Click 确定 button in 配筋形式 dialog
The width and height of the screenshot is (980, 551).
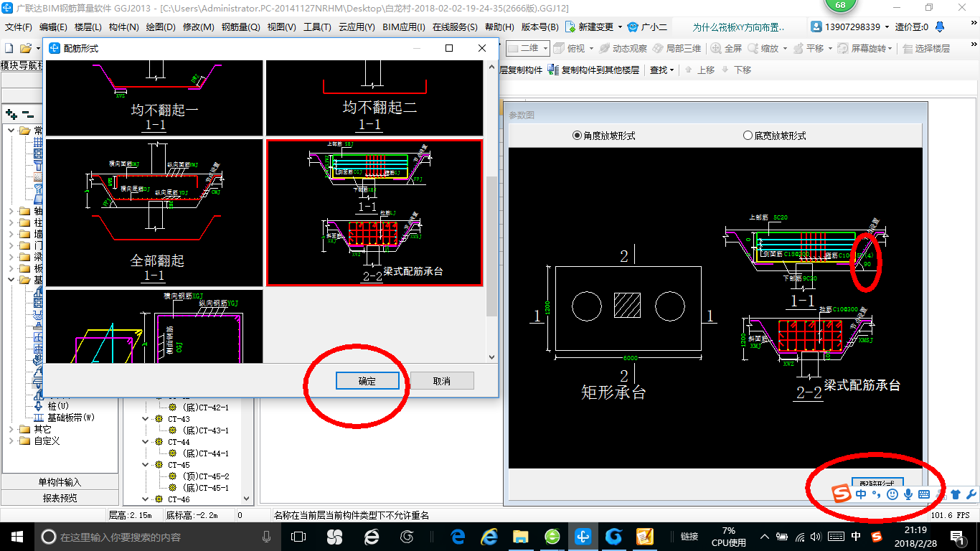point(367,381)
